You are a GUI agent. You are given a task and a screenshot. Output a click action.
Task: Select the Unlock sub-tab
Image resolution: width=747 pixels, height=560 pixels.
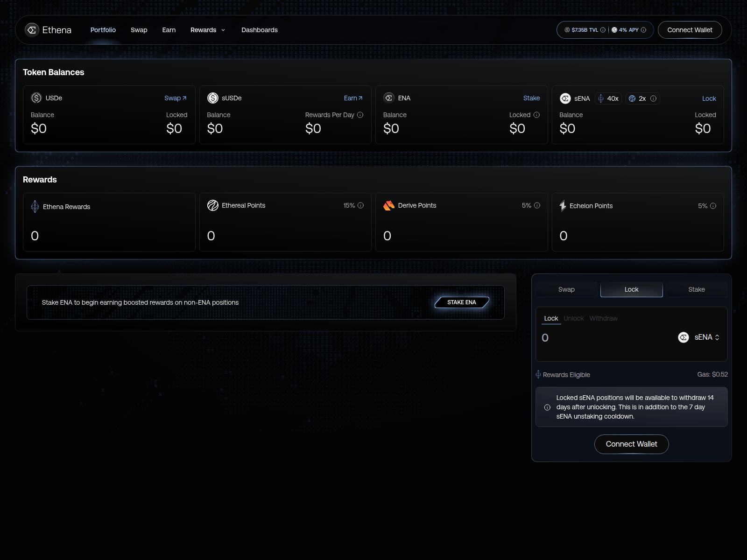coord(574,318)
